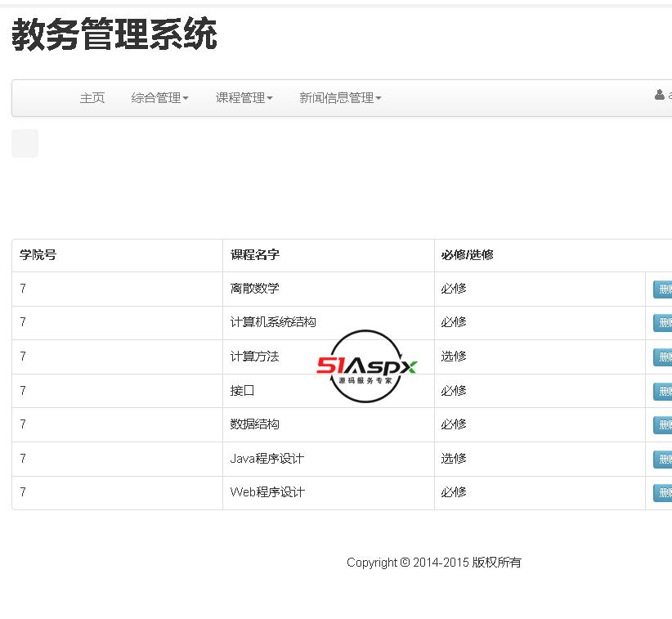Click the 必修/选修 column header
The image size is (672, 619).
coord(468,255)
